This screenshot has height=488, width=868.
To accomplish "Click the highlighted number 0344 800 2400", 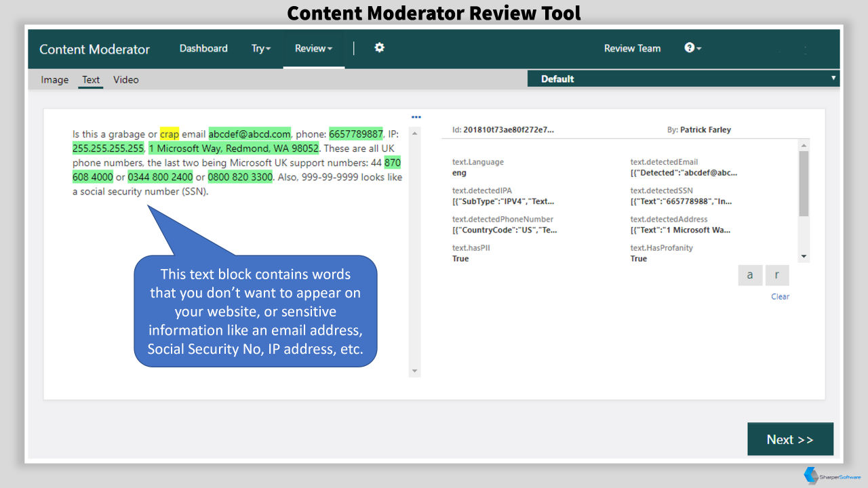I will point(161,177).
